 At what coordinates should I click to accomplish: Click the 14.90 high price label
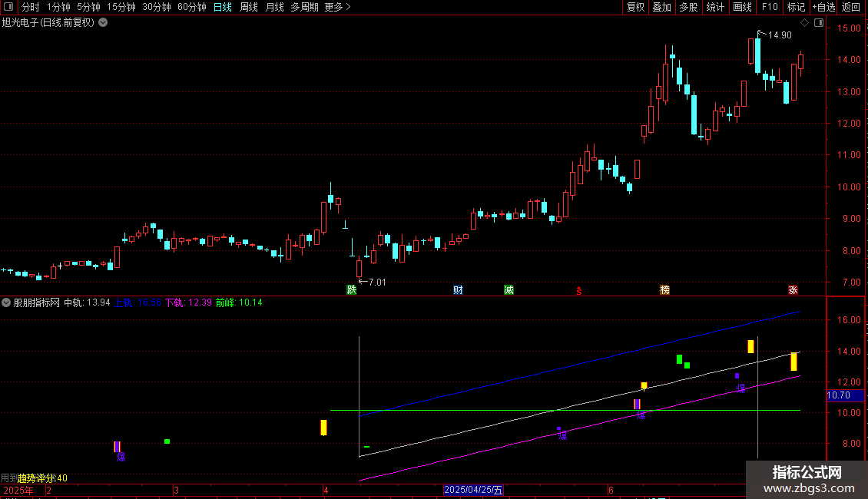coord(780,35)
